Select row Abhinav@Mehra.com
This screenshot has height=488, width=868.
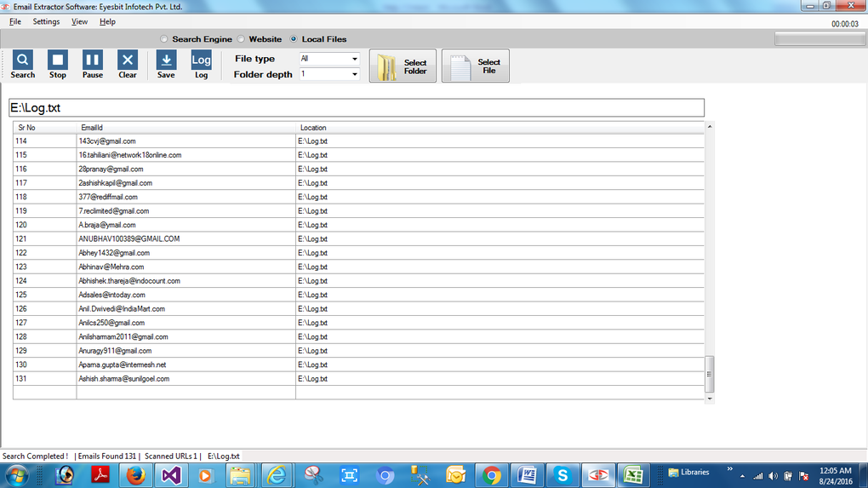click(359, 267)
